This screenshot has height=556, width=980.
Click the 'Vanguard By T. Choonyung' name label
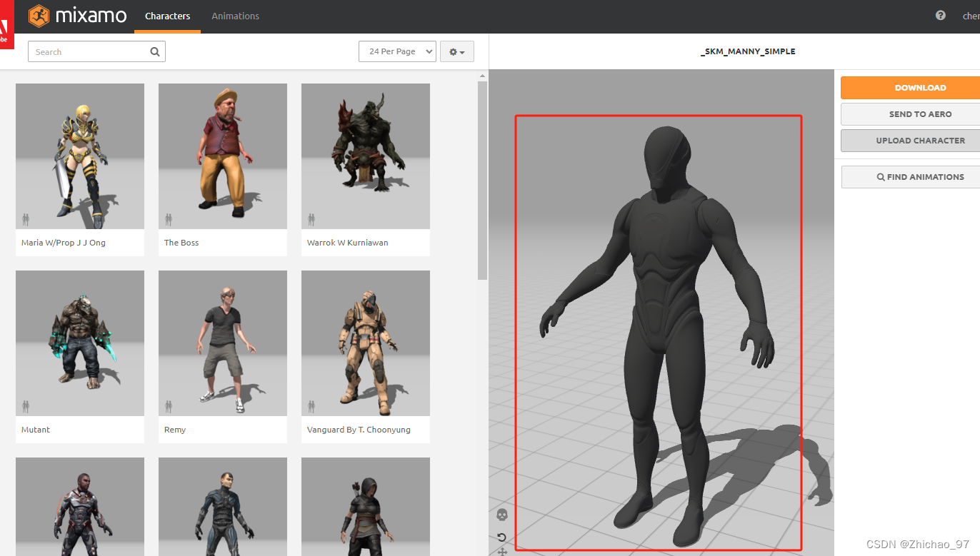click(359, 430)
